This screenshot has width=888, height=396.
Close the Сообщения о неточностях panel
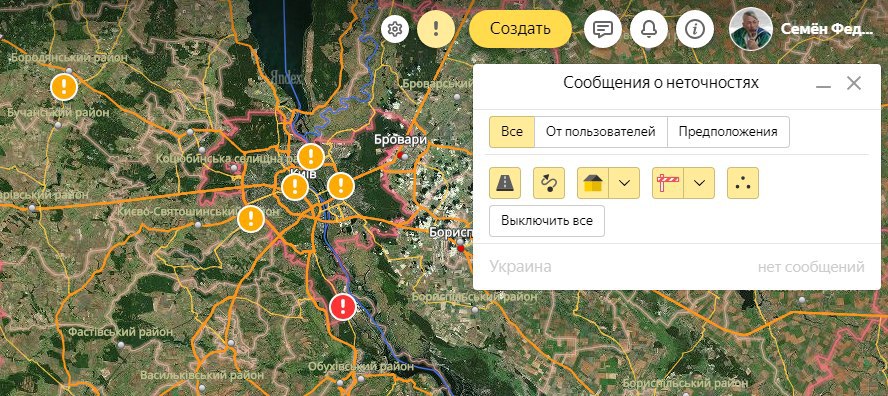pyautogui.click(x=853, y=83)
